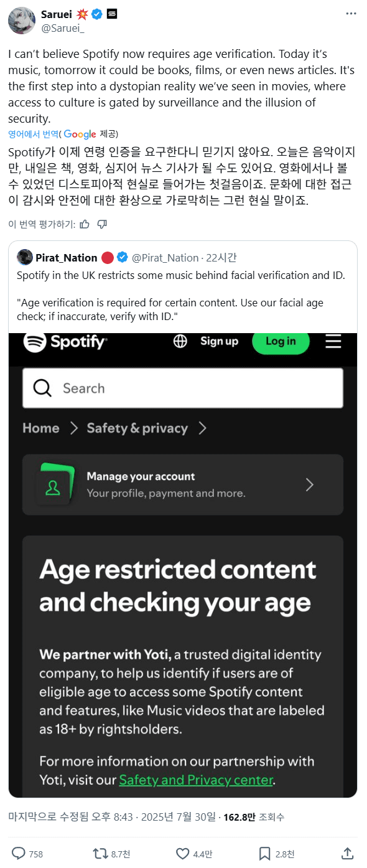Open the Spotify hamburger menu
This screenshot has height=868, width=367.
coord(333,341)
